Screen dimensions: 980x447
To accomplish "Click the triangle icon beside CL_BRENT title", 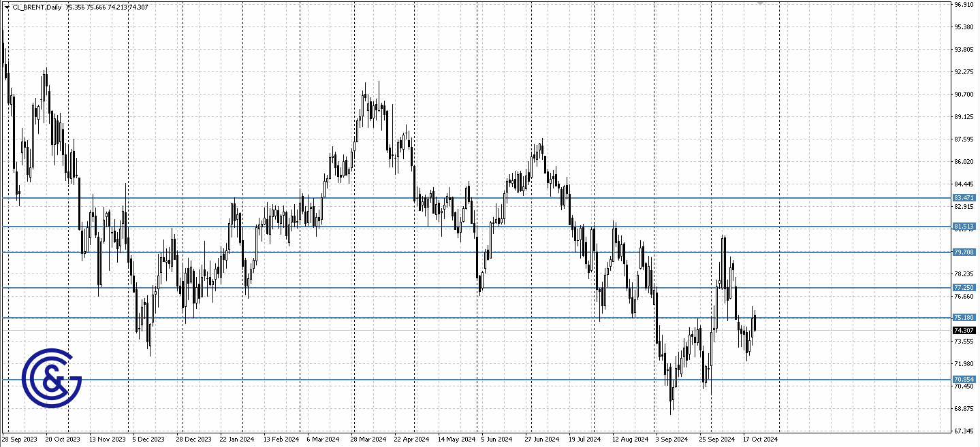I will pyautogui.click(x=7, y=7).
